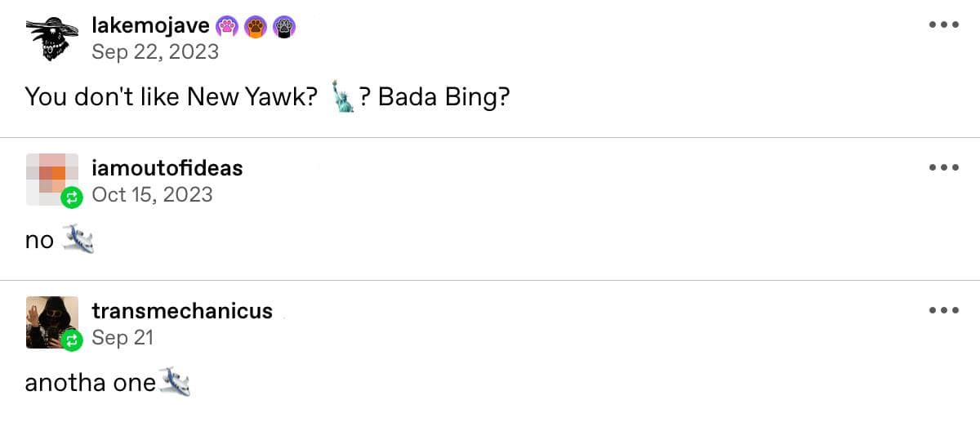
Task: Open the Sep 22, 2023 post timestamp
Action: [155, 52]
